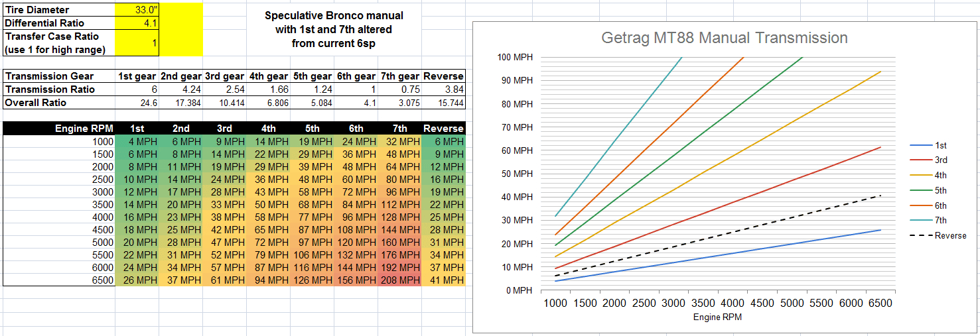Click the "6th" legend entry
Screen dimensions: 980x336
[929, 206]
